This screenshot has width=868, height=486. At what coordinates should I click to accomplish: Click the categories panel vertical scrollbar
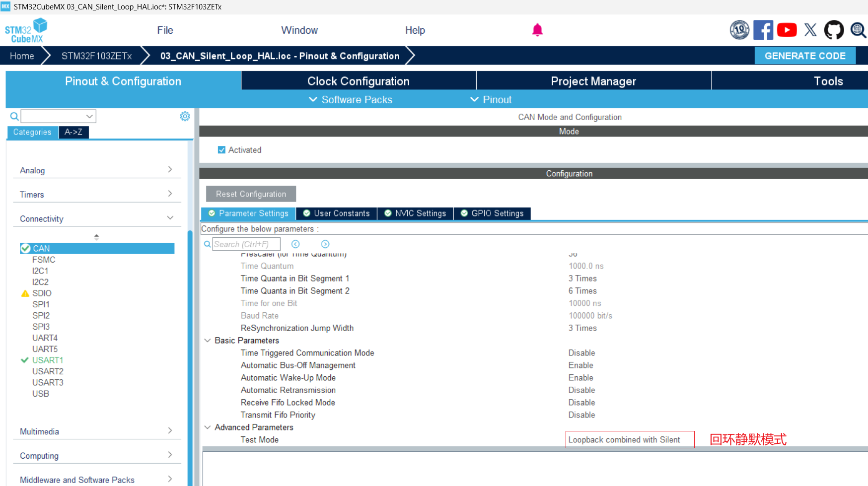pyautogui.click(x=190, y=357)
